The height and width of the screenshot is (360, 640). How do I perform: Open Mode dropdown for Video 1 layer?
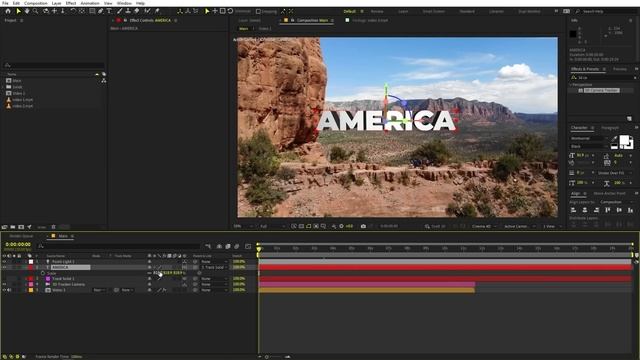click(x=99, y=290)
